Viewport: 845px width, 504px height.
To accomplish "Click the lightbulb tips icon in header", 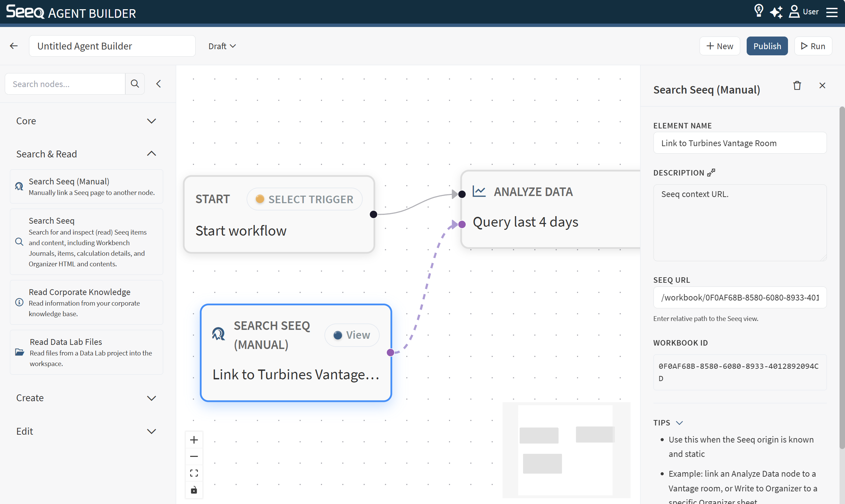I will [758, 11].
